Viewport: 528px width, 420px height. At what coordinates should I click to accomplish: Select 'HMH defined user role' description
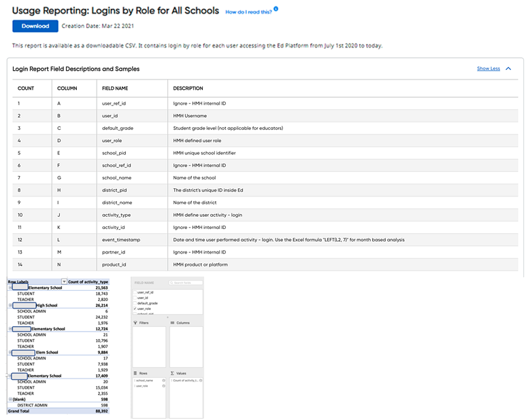(x=197, y=141)
